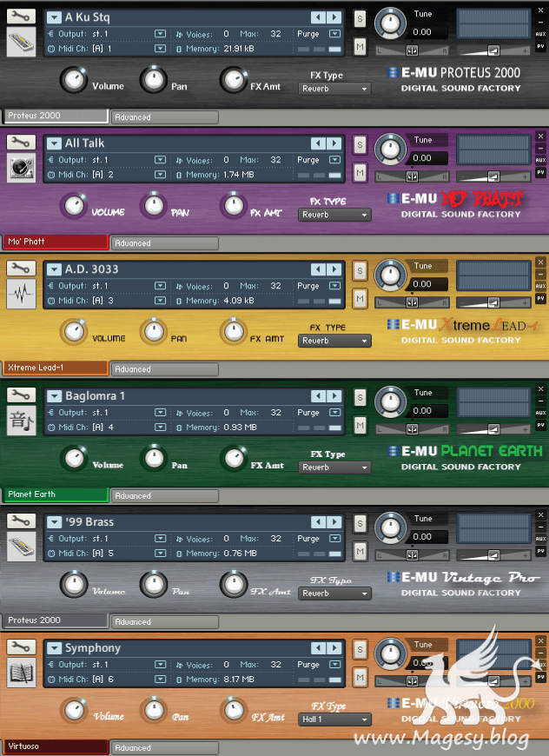Adjust the pan slider of A Ku Stq

[x=412, y=50]
